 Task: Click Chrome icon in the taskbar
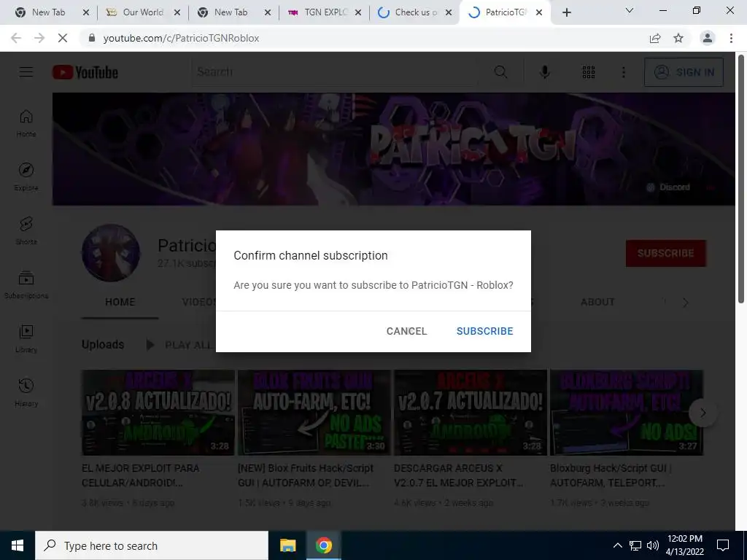pyautogui.click(x=323, y=545)
